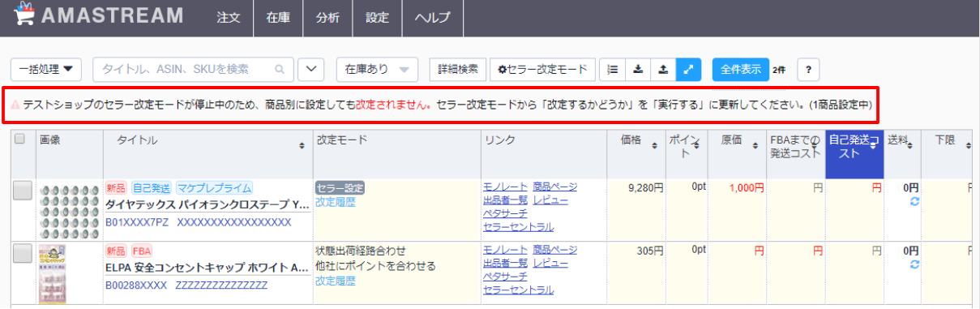Screen dimensions: 980x309
Task: Open the ヘルプ menu
Action: 432,18
